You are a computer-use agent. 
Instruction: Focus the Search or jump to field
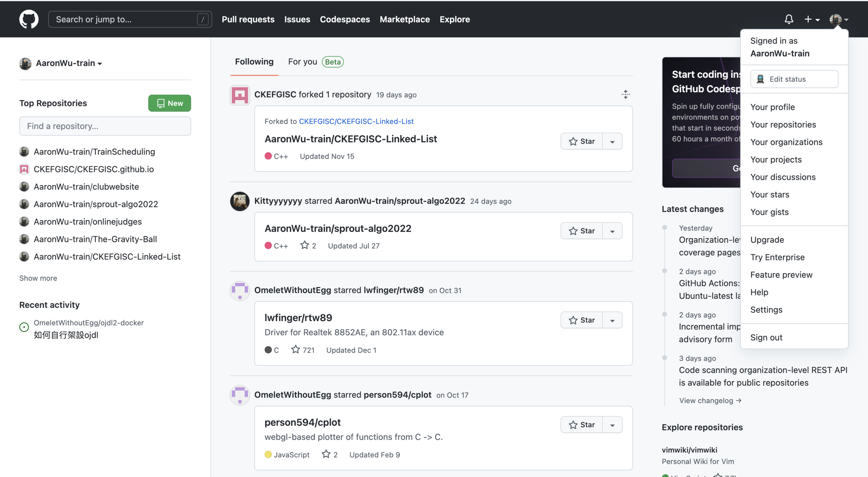click(130, 19)
